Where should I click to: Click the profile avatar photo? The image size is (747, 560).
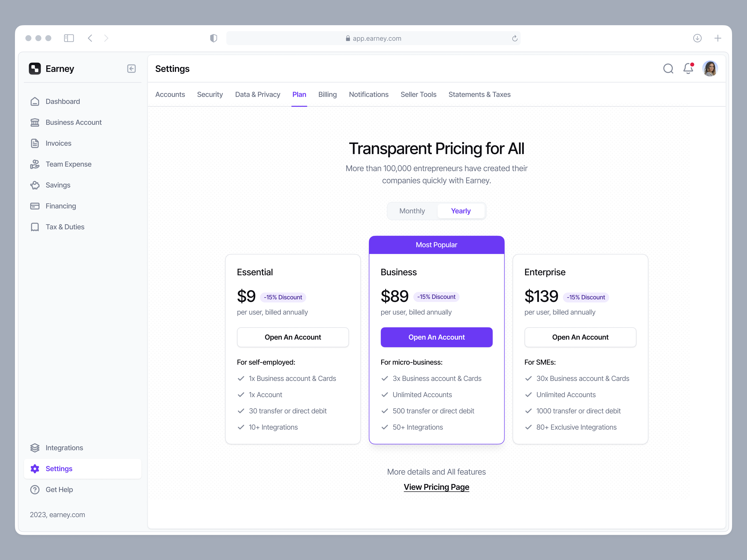[x=710, y=69]
